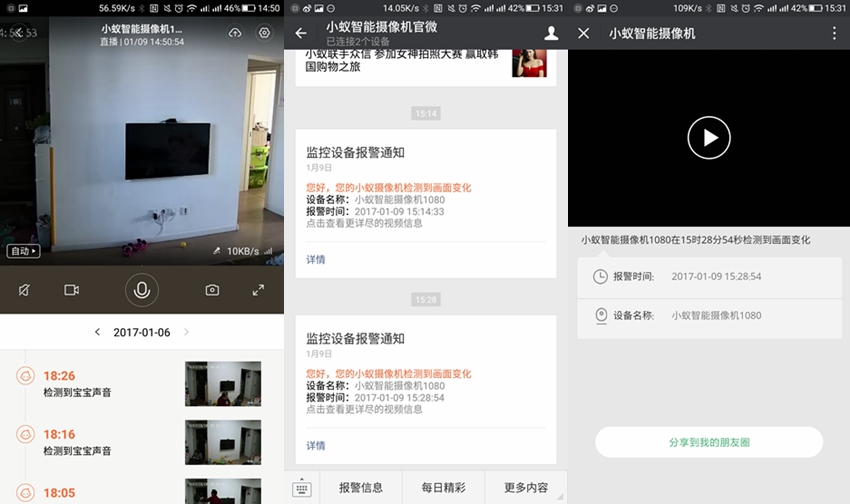Expand the 自动 video quality selector
Screen dimensions: 850x504
[x=23, y=251]
